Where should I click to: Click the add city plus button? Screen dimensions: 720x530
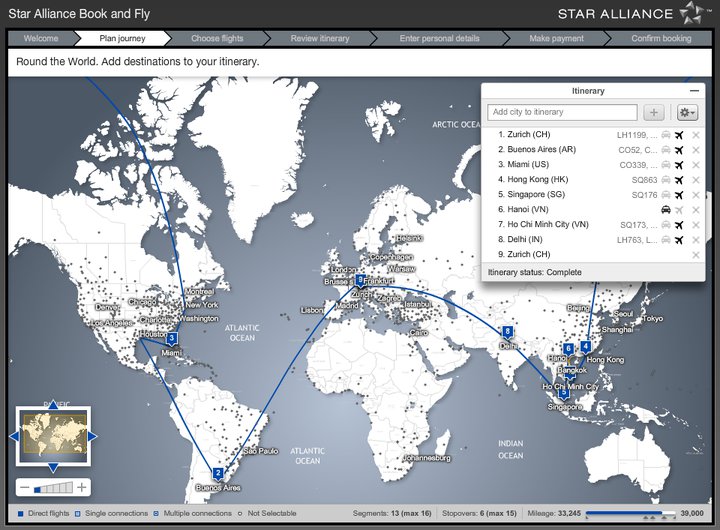[653, 113]
